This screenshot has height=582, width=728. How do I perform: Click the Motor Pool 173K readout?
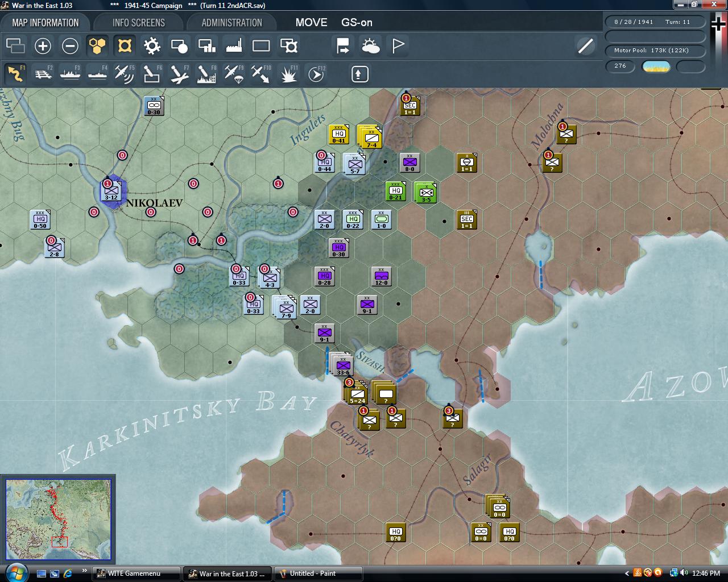point(655,51)
